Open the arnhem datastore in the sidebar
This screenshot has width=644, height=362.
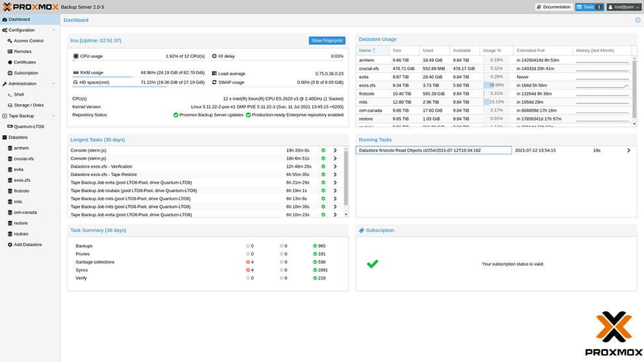(21, 148)
